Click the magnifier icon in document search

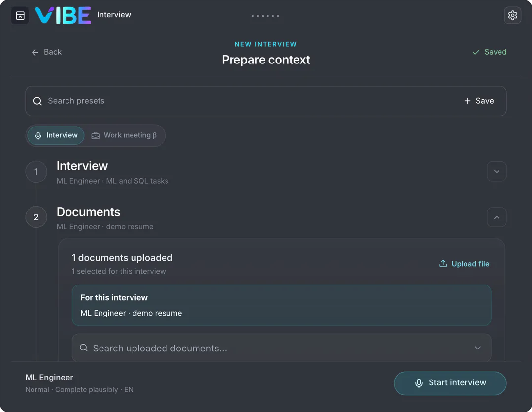(83, 348)
